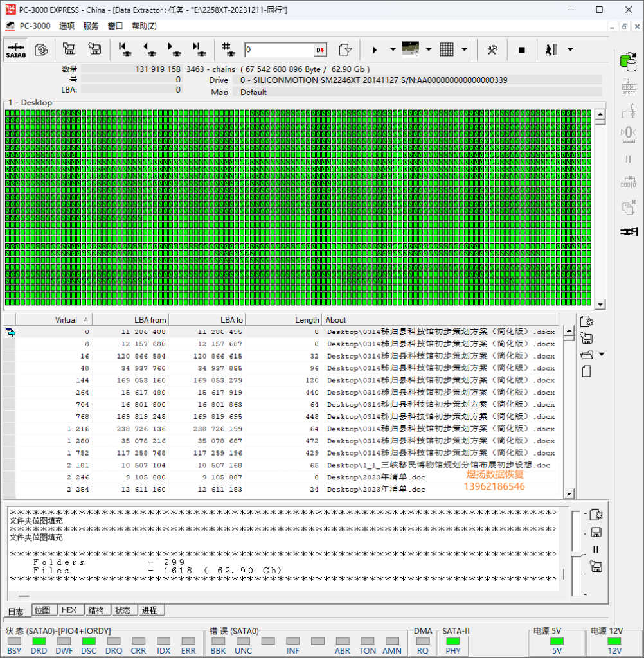Click the open folder icon beside chain table
The image size is (644, 658).
(x=587, y=355)
